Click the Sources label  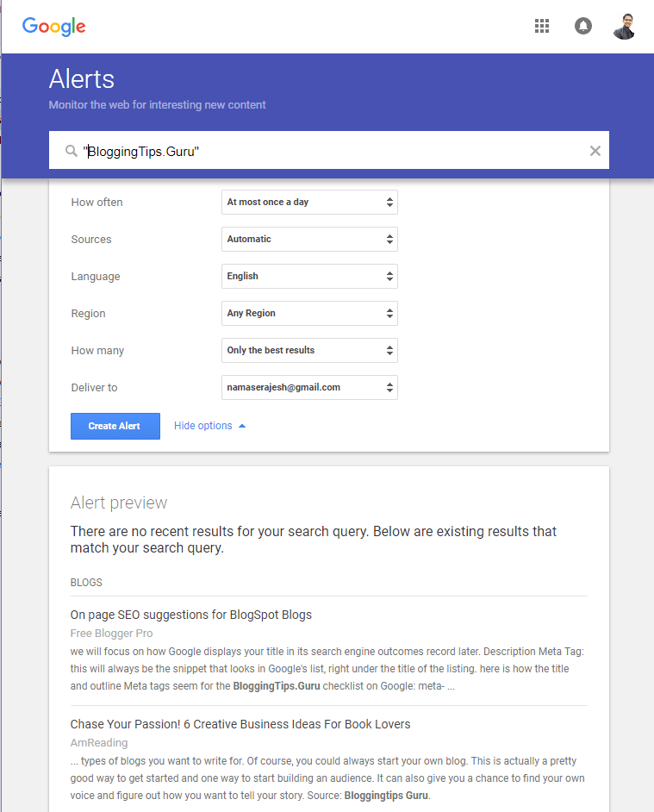click(91, 240)
